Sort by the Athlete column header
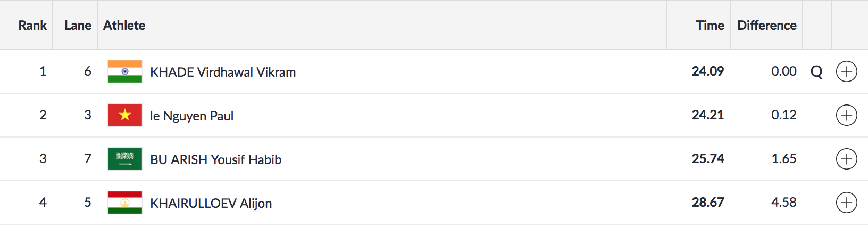This screenshot has height=226, width=868. click(124, 26)
